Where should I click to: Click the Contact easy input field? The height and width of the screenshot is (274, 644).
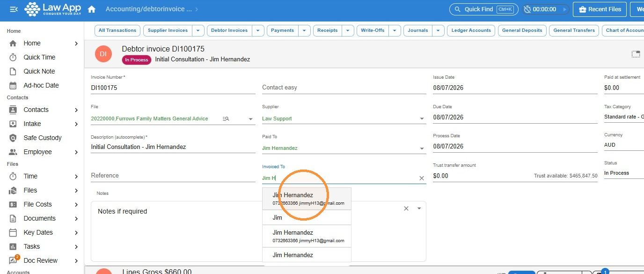pyautogui.click(x=344, y=88)
